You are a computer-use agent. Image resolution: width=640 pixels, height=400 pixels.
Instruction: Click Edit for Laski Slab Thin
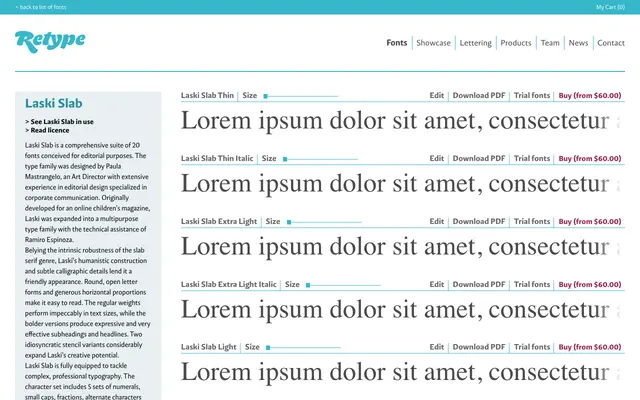click(436, 96)
